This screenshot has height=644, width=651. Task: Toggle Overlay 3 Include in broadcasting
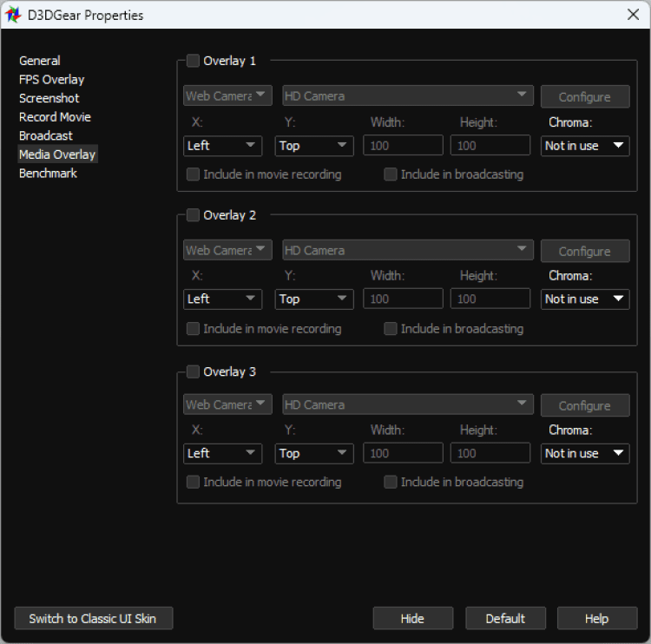pyautogui.click(x=391, y=482)
